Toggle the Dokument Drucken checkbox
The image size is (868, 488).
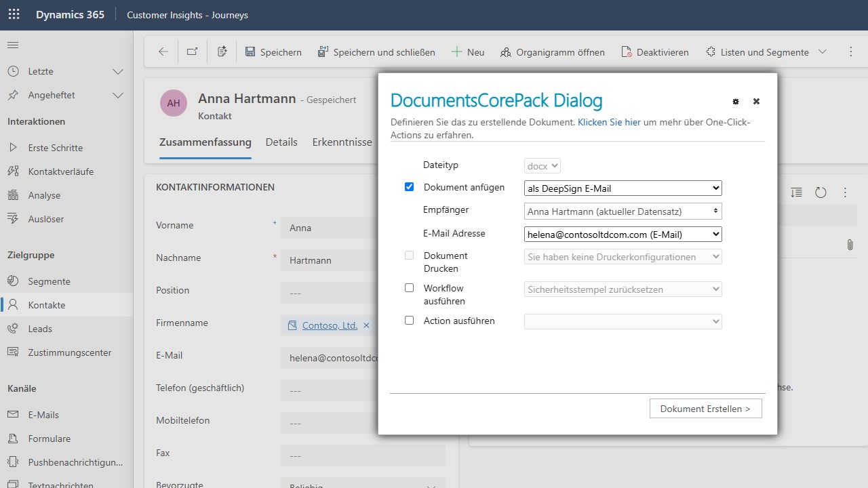409,256
